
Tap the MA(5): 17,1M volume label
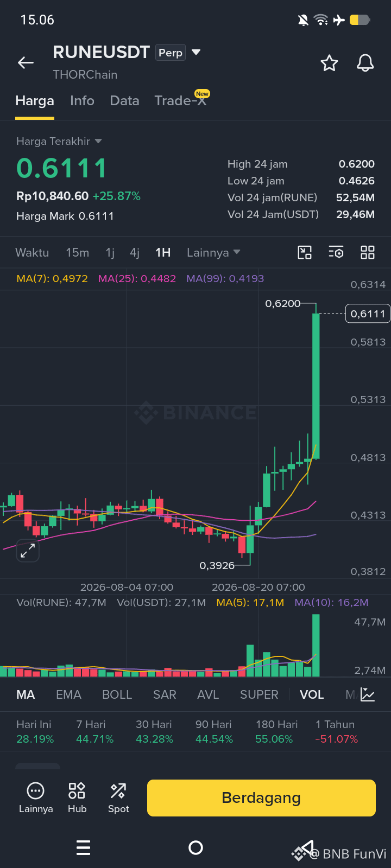pyautogui.click(x=250, y=602)
